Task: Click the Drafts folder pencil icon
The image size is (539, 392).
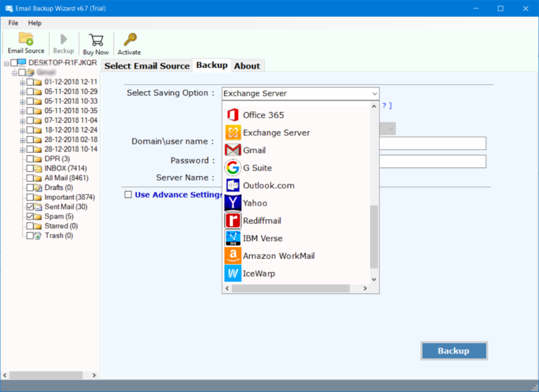Action: (x=38, y=187)
